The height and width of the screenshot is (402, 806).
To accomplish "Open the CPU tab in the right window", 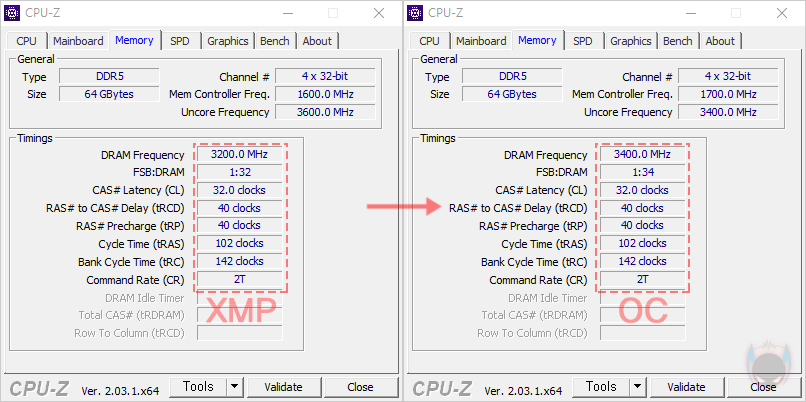I will (430, 41).
